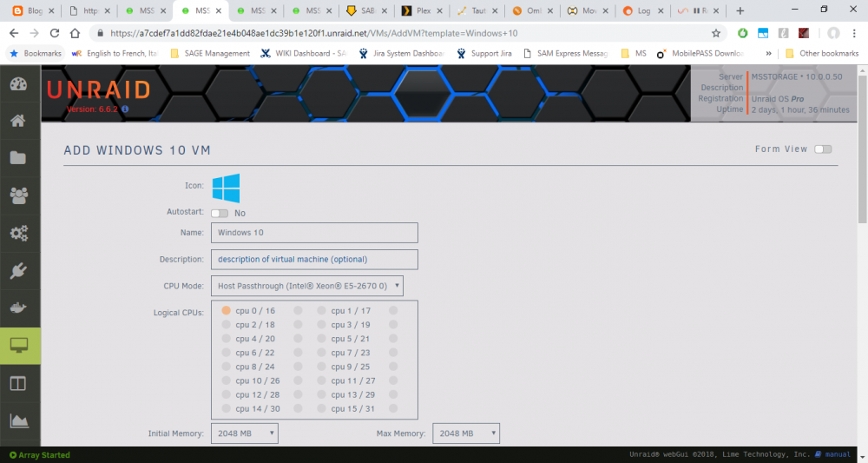The width and height of the screenshot is (868, 463).
Task: Open the Max Memory dropdown
Action: (x=465, y=433)
